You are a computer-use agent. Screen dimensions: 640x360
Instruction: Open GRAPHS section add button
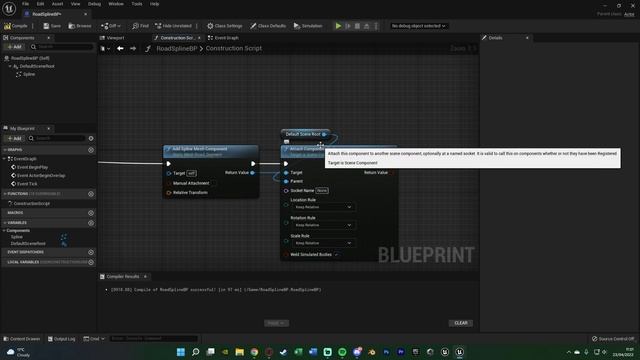point(91,150)
